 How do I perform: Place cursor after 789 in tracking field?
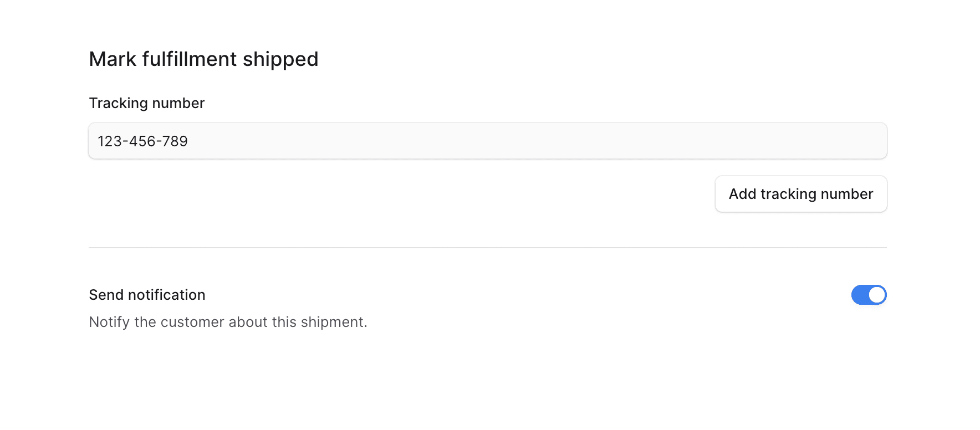[189, 141]
